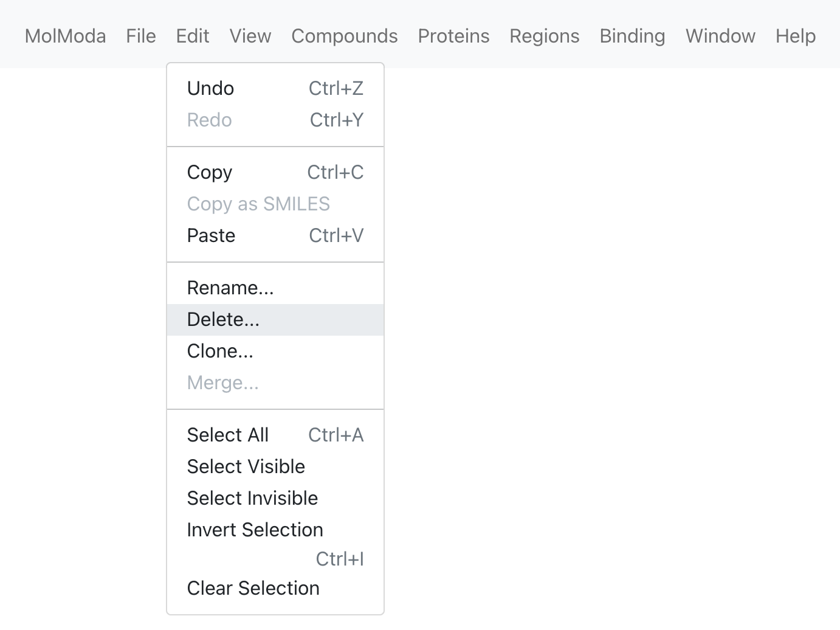This screenshot has width=840, height=630.
Task: Choose Clone... from the Edit menu
Action: pyautogui.click(x=275, y=351)
